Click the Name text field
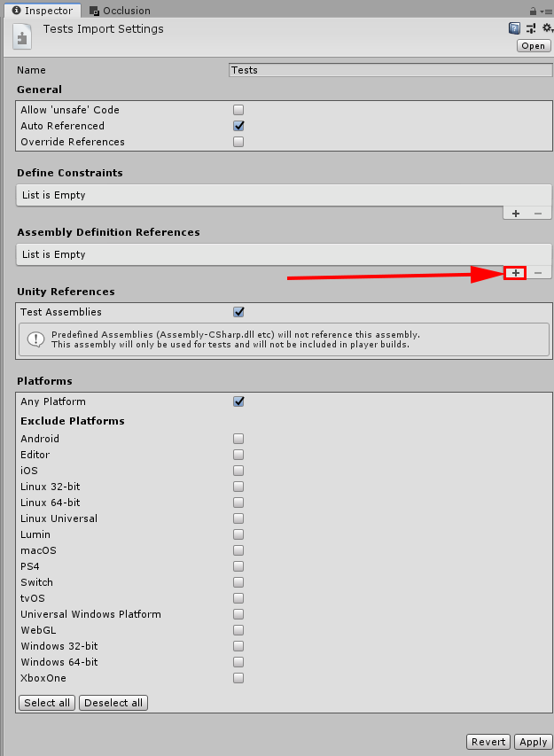554x756 pixels. click(389, 70)
